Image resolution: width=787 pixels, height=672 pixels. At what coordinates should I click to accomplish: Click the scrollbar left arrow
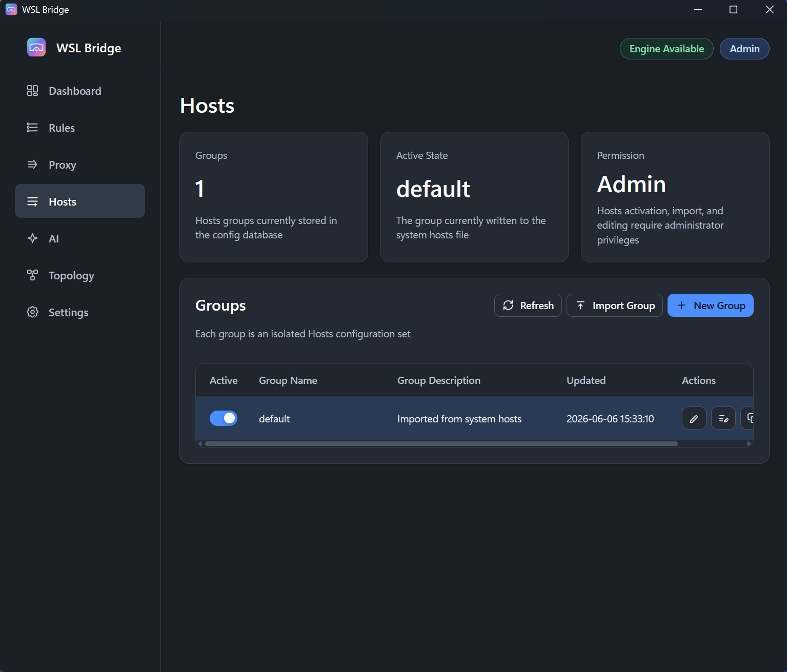[200, 444]
